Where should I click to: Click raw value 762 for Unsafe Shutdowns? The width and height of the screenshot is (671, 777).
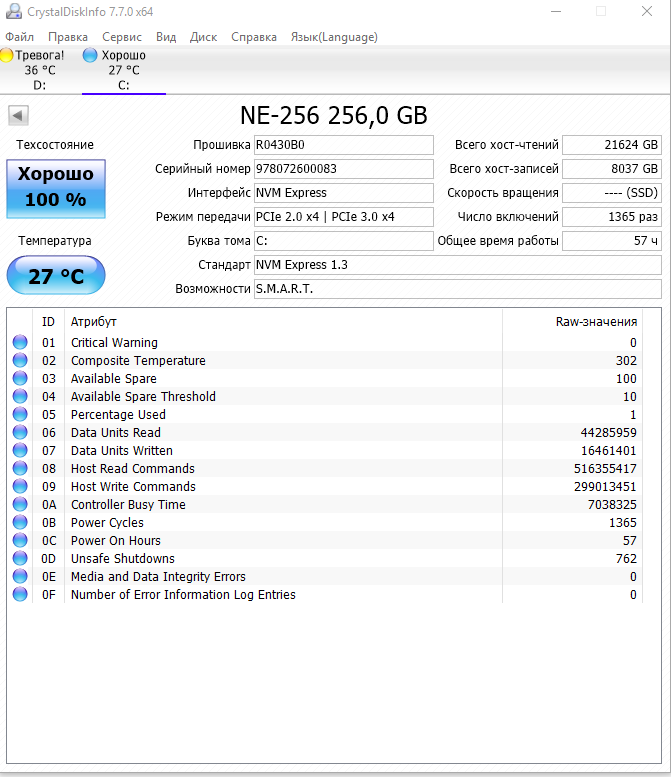click(626, 559)
